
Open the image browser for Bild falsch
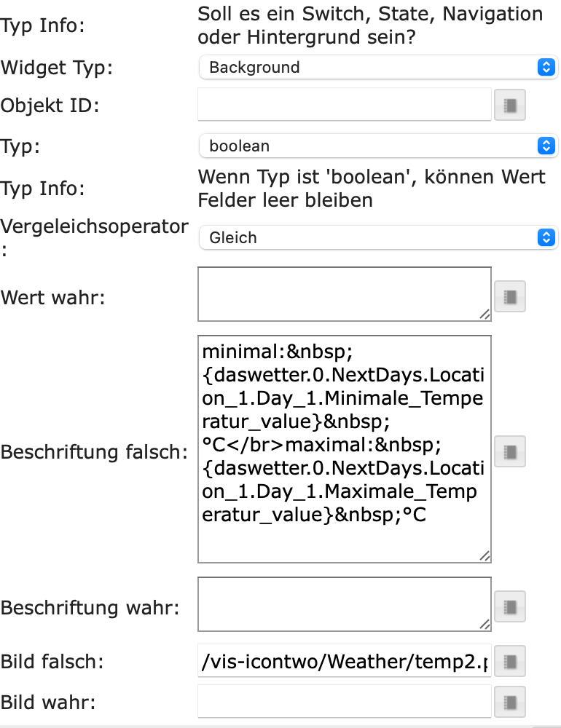510,662
